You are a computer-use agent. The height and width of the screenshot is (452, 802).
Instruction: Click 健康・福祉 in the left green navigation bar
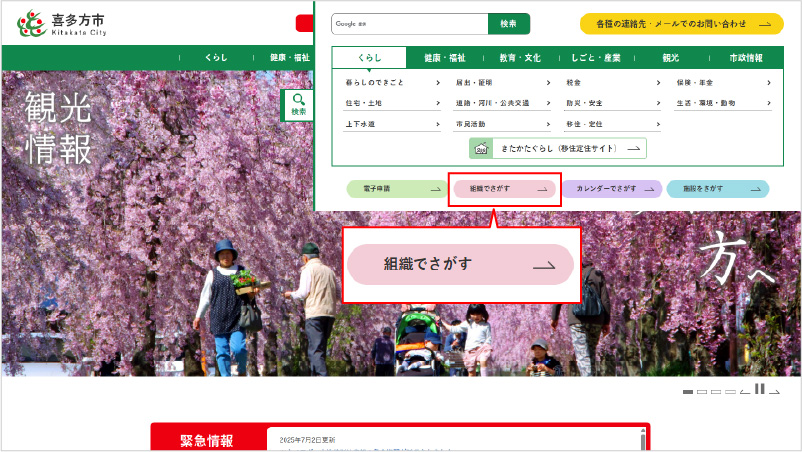click(x=289, y=58)
